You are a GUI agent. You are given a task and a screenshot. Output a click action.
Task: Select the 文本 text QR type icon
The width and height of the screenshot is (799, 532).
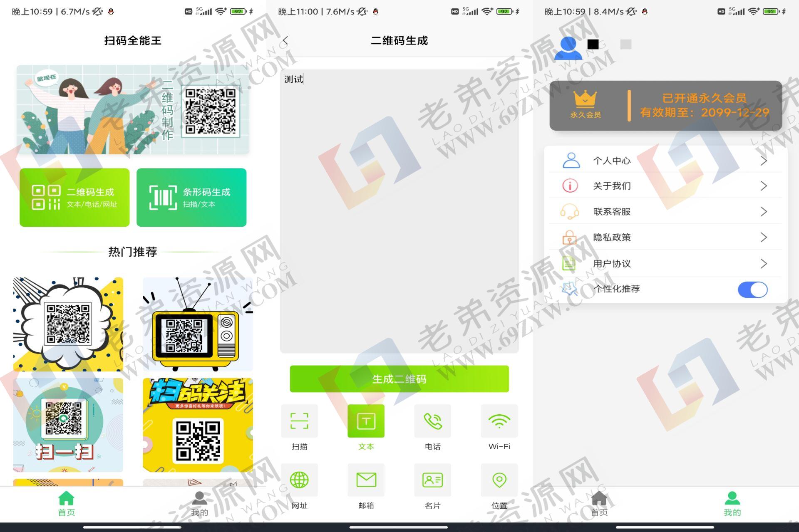[365, 421]
